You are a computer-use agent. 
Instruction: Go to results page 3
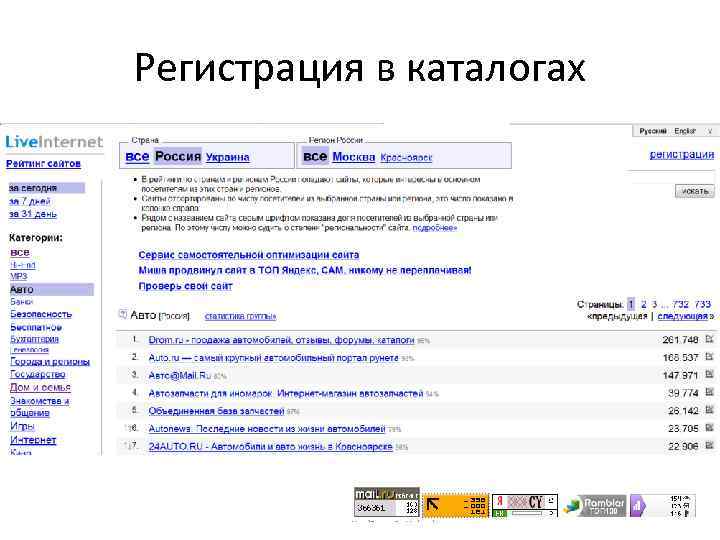pos(654,304)
